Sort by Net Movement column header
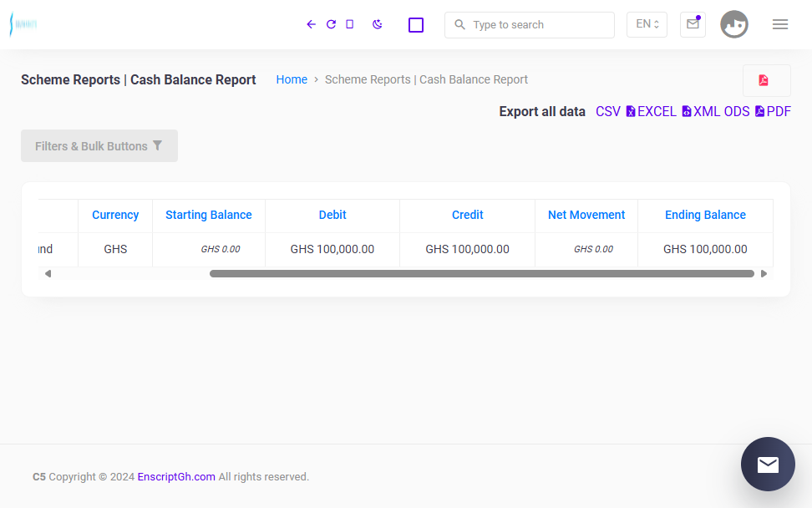Screen dimensions: 812x508 click(586, 215)
